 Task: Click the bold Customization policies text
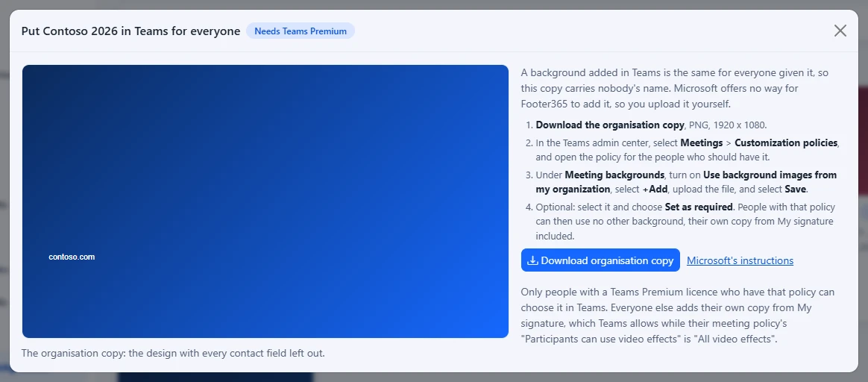point(785,143)
